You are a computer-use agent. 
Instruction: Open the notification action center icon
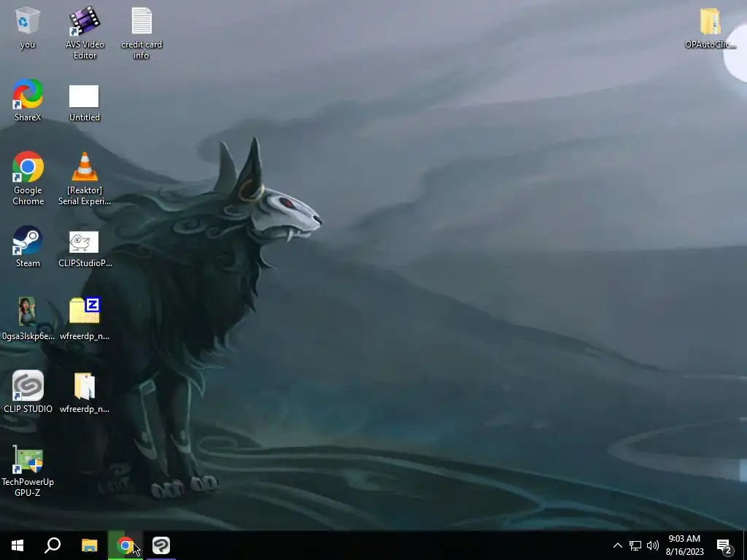coord(724,545)
